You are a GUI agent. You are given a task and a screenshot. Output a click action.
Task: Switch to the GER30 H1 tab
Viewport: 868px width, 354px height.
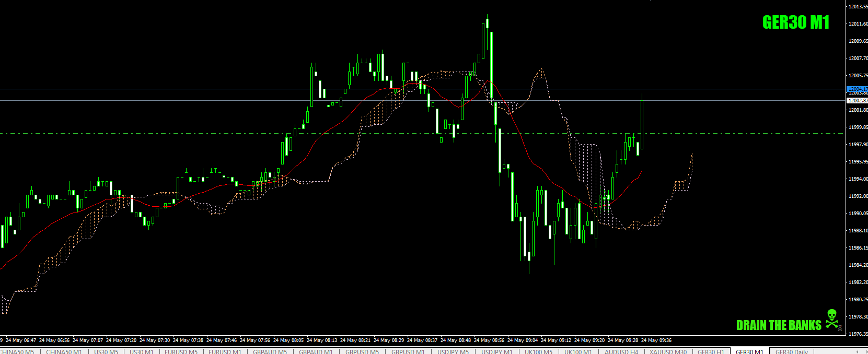click(711, 351)
